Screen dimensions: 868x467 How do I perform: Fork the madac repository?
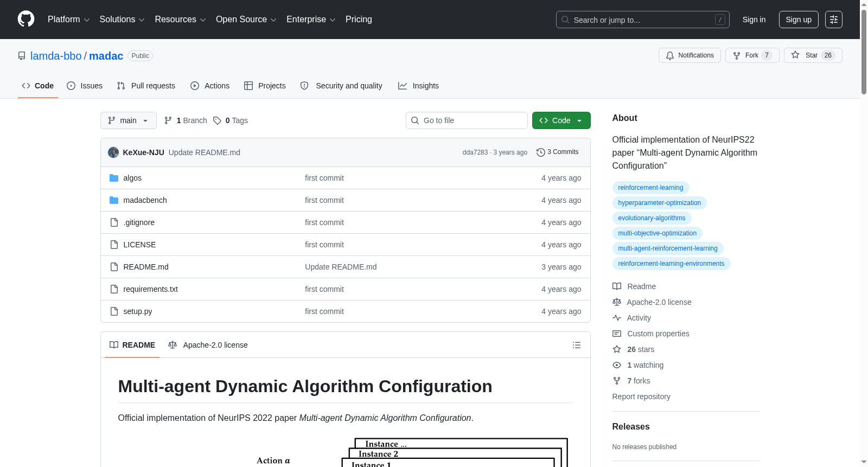pyautogui.click(x=752, y=55)
